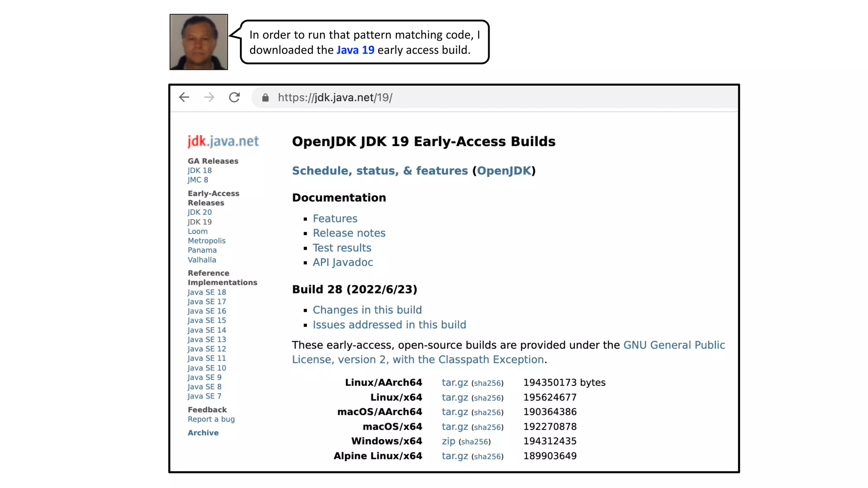The image size is (868, 488).
Task: Select JDK 19 in the sidebar
Action: click(x=200, y=222)
